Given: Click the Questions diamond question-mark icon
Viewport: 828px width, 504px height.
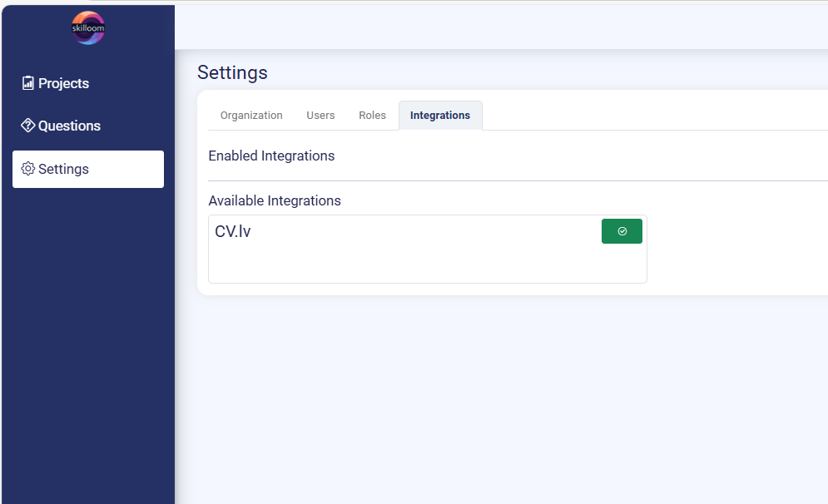Looking at the screenshot, I should 28,126.
